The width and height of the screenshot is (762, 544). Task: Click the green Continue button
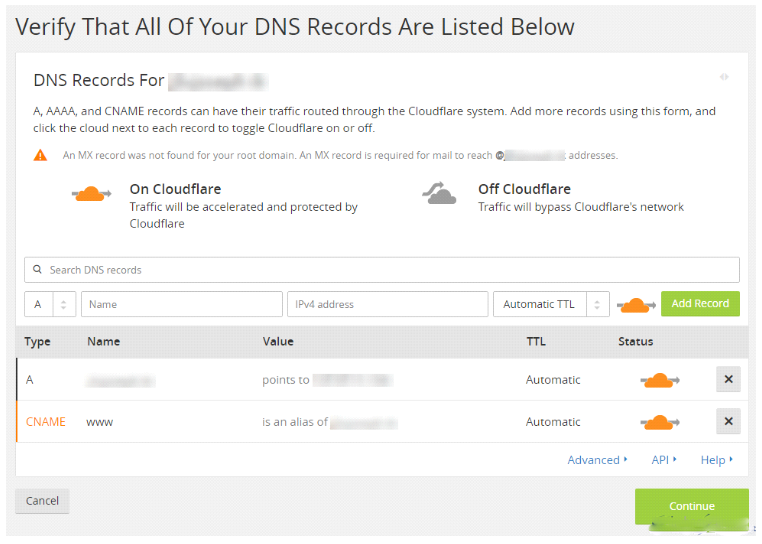[x=692, y=506]
